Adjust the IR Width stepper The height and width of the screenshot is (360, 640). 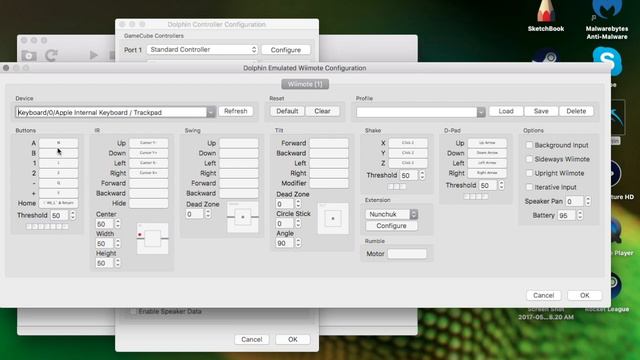pyautogui.click(x=118, y=243)
